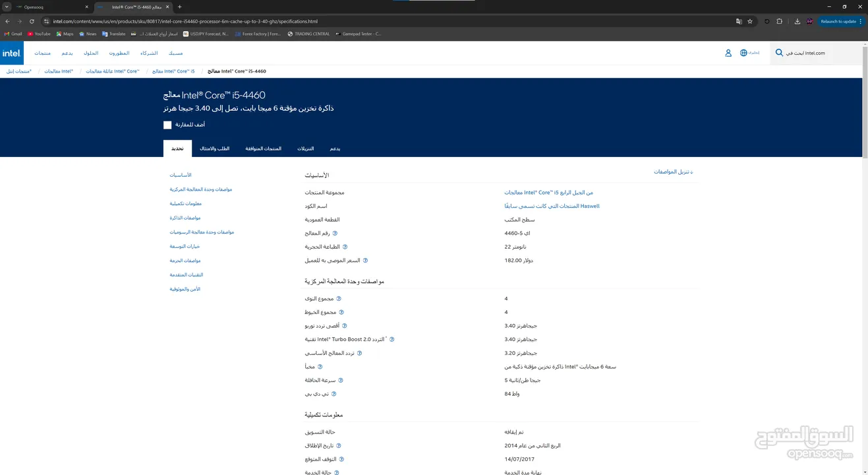Select the يدعم tab below the title

tap(335, 148)
